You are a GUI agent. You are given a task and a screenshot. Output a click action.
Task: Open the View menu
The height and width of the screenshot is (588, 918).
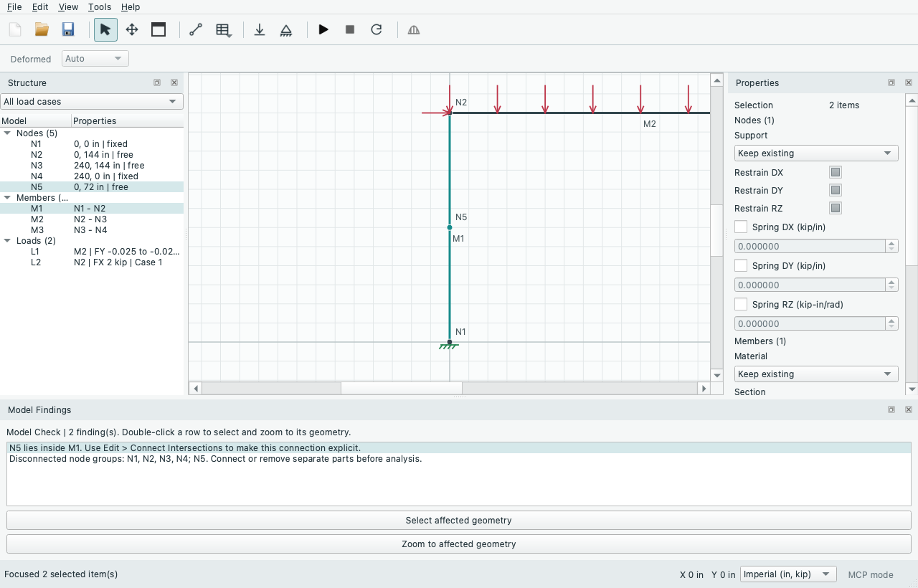[x=68, y=7]
